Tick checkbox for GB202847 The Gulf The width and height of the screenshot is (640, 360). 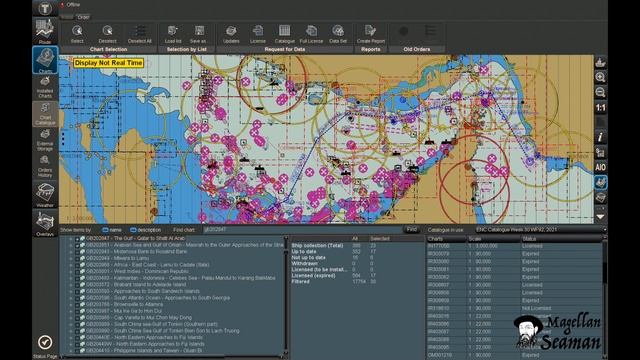point(77,238)
